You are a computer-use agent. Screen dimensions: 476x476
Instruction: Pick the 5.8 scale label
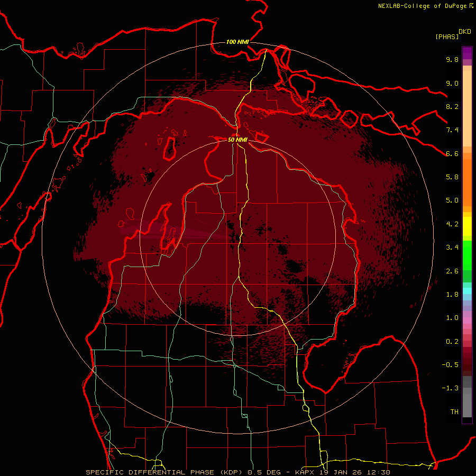click(x=452, y=177)
